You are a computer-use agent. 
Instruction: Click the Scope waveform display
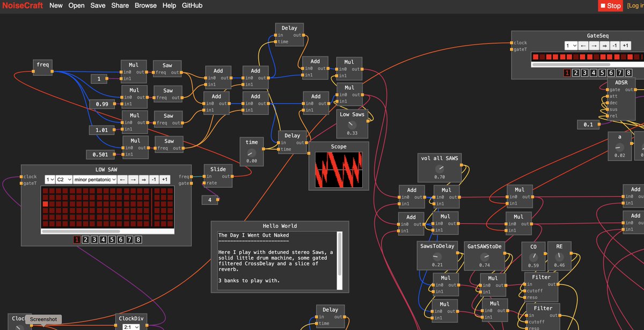coord(339,170)
